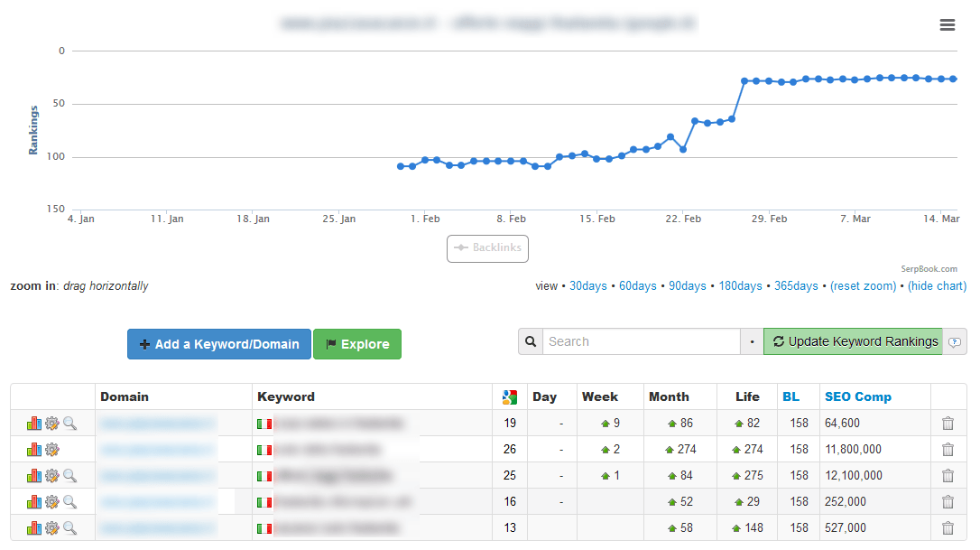Click help bubble icon beside Update button

pos(955,341)
